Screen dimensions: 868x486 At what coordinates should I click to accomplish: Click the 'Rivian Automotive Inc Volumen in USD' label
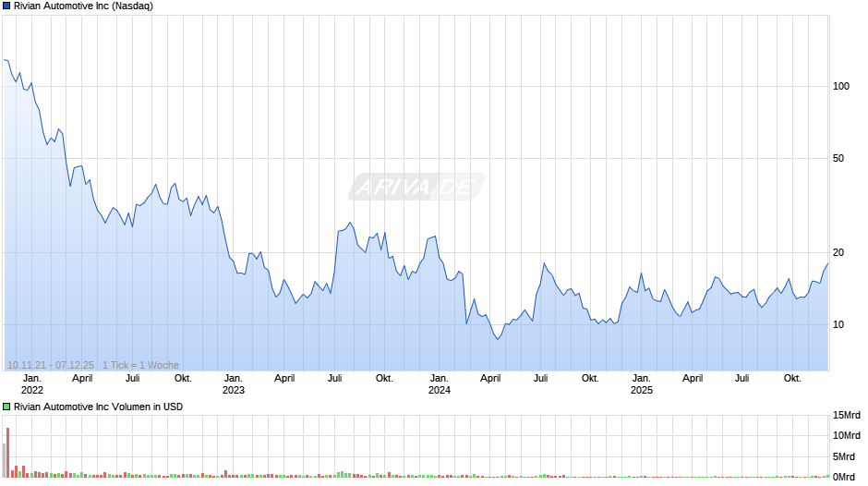[x=99, y=407]
